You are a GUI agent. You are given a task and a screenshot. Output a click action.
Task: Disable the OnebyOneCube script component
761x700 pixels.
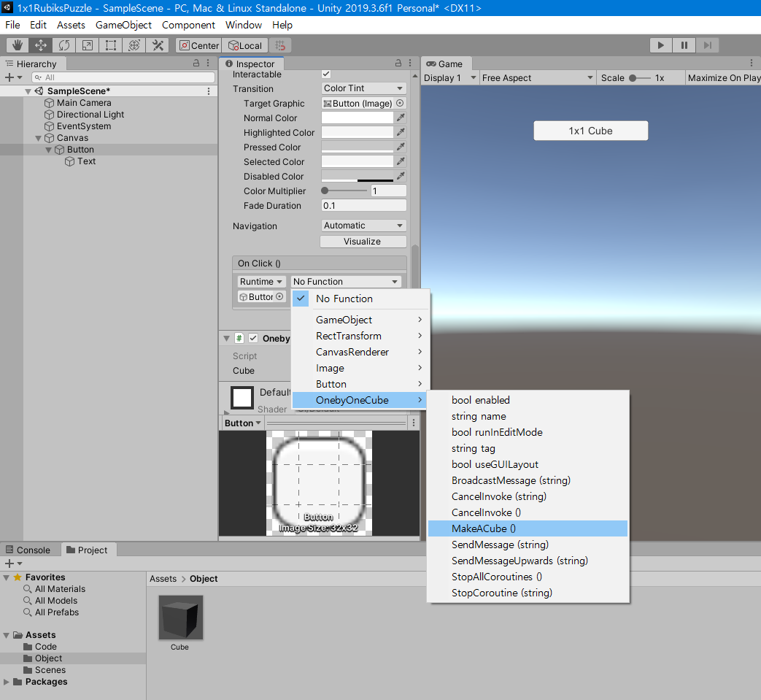click(x=253, y=338)
